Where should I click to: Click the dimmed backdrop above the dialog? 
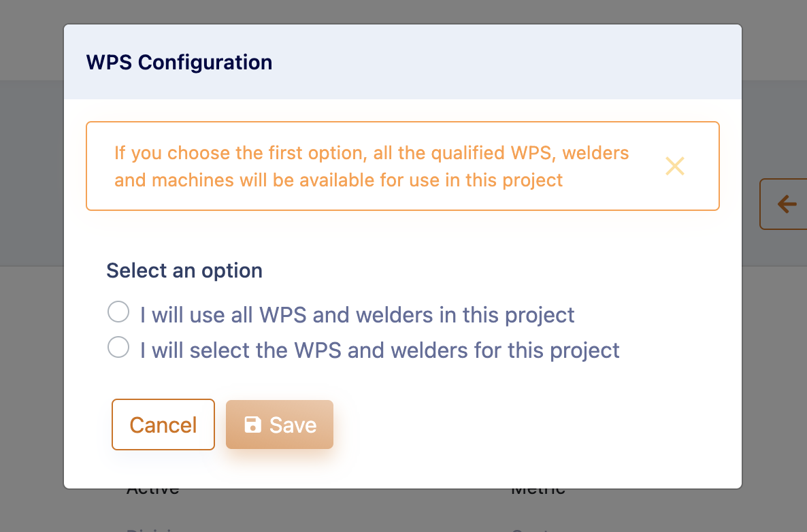404,12
